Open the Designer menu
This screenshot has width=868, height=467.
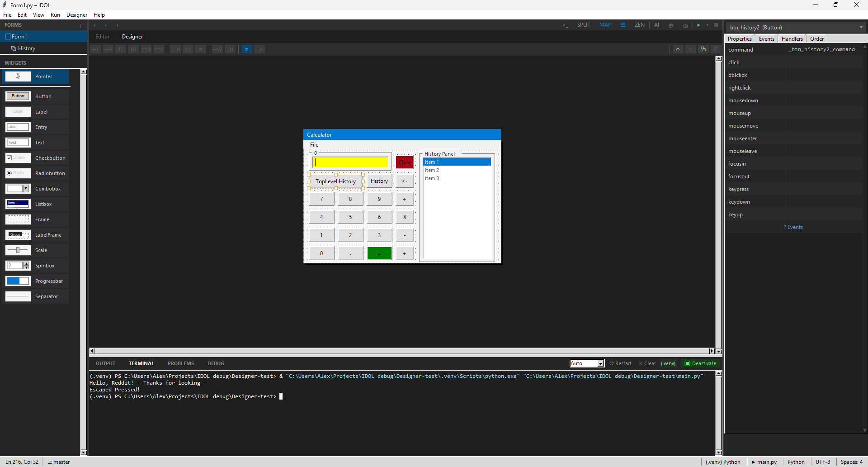[77, 15]
